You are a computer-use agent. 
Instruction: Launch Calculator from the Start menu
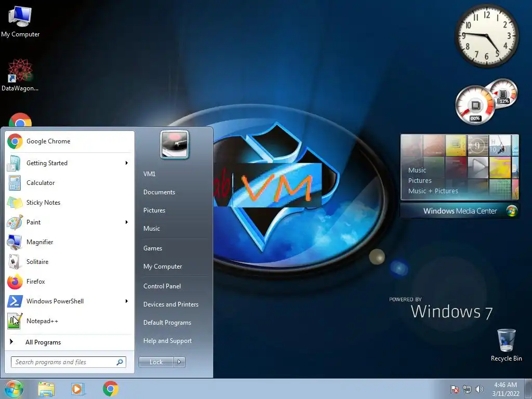tap(70, 183)
